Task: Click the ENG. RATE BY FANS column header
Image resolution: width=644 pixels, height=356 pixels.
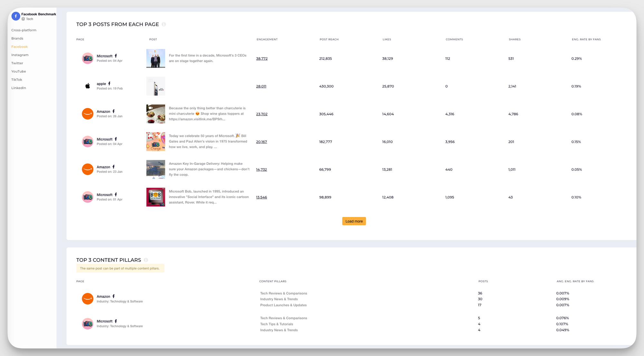Action: coord(586,39)
